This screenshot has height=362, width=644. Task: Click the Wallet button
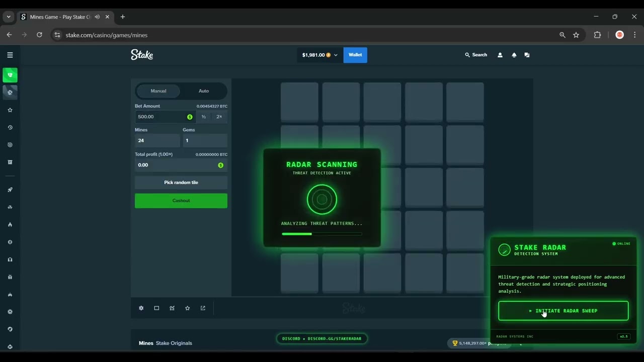355,55
